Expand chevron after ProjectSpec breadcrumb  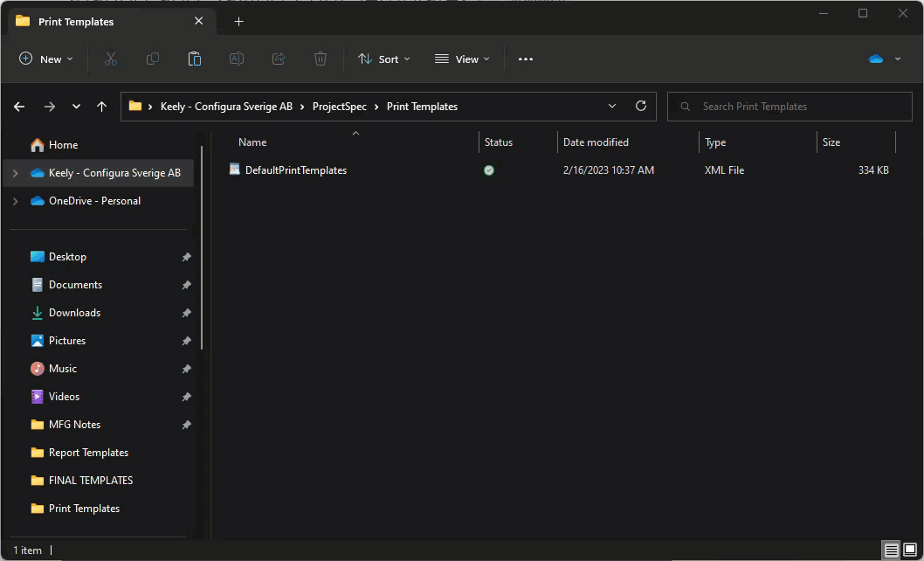(x=376, y=107)
